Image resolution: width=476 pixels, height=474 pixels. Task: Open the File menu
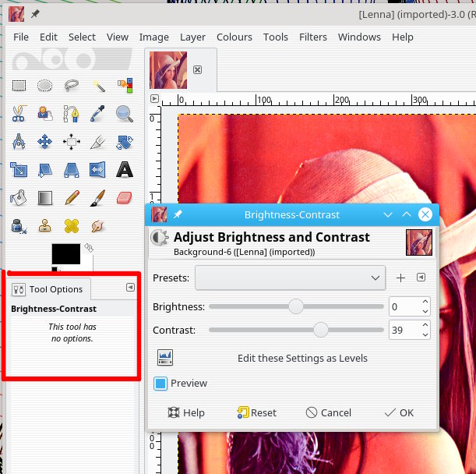(x=21, y=37)
